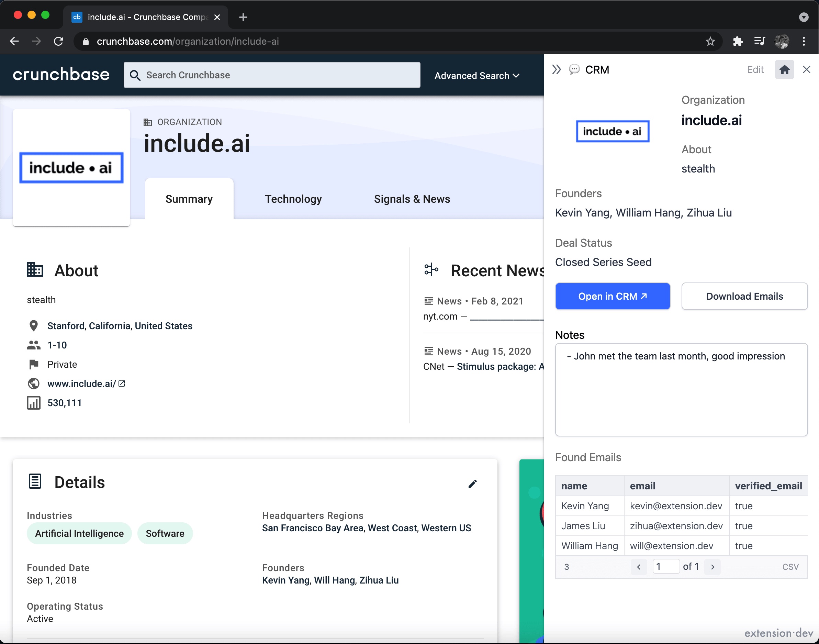Image resolution: width=819 pixels, height=644 pixels.
Task: Click the location pin icon
Action: click(x=34, y=326)
